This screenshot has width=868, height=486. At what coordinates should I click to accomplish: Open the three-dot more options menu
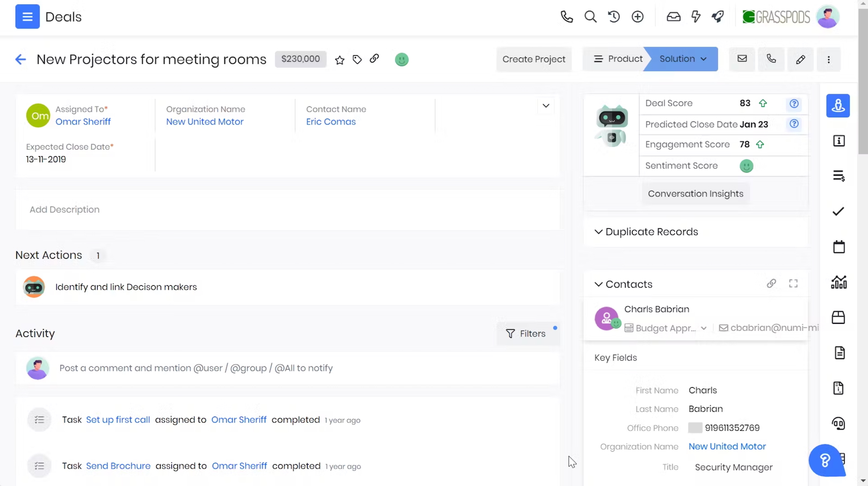(828, 59)
